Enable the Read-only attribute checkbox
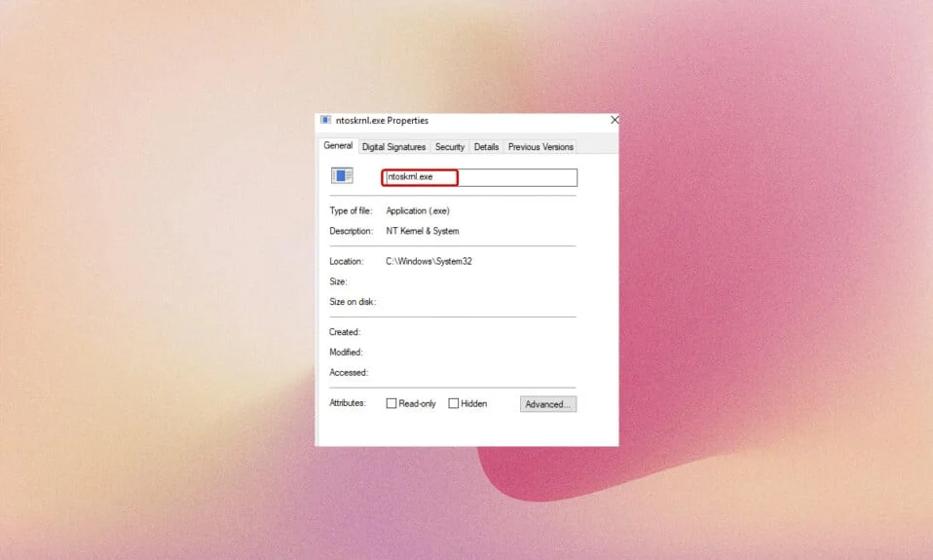 [391, 403]
